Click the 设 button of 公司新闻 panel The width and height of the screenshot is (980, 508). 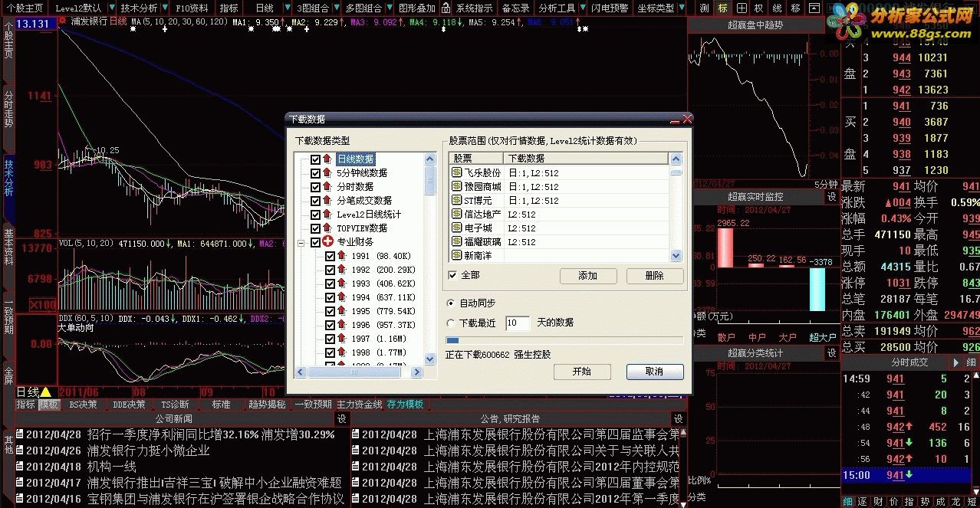click(342, 419)
